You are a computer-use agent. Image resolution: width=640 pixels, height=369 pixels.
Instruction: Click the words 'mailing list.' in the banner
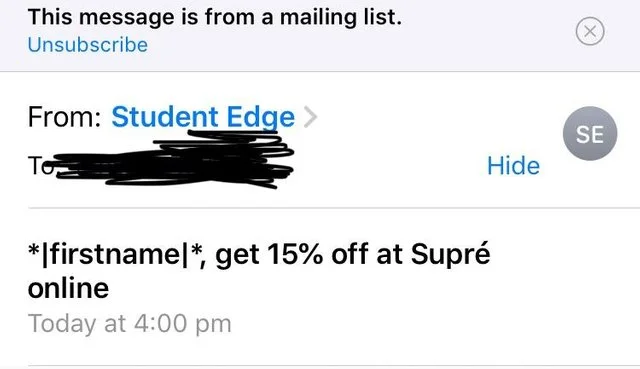click(x=341, y=18)
